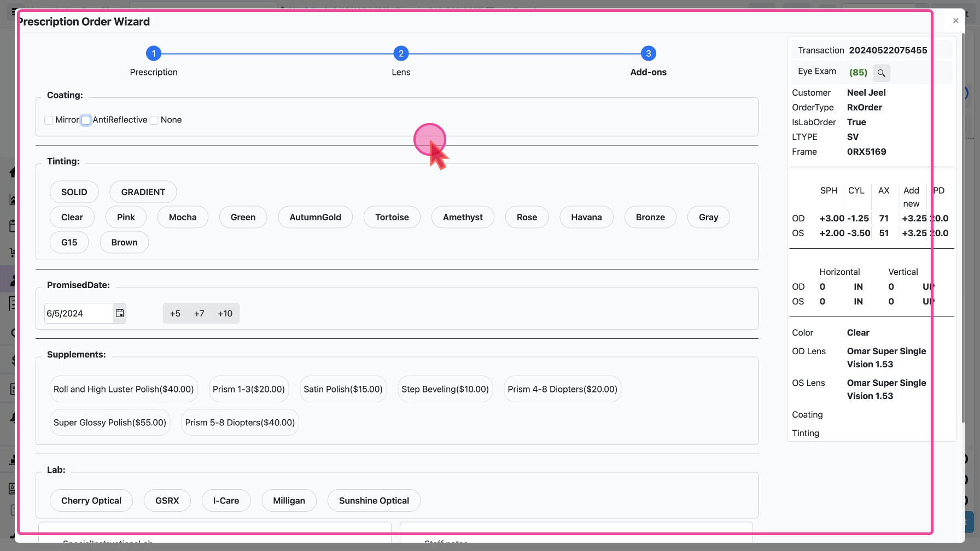Viewport: 980px width, 551px height.
Task: Click the Eye Exam search magnifier icon
Action: click(x=881, y=73)
